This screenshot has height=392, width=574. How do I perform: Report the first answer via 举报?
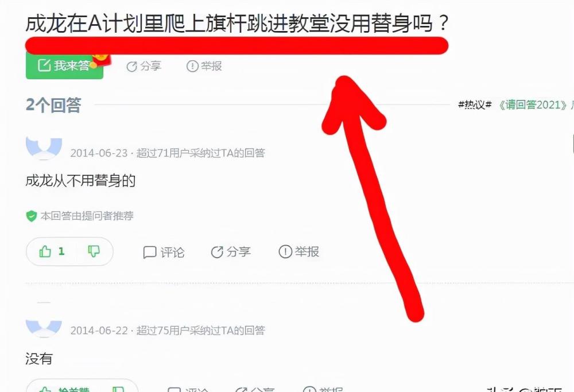pyautogui.click(x=298, y=251)
